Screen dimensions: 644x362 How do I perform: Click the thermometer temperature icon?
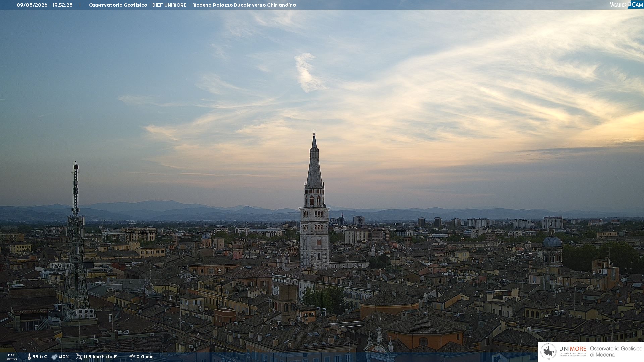tap(29, 357)
